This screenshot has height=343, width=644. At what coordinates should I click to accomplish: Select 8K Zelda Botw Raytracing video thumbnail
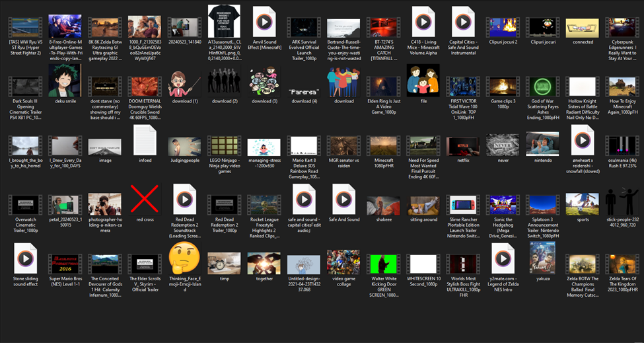105,28
